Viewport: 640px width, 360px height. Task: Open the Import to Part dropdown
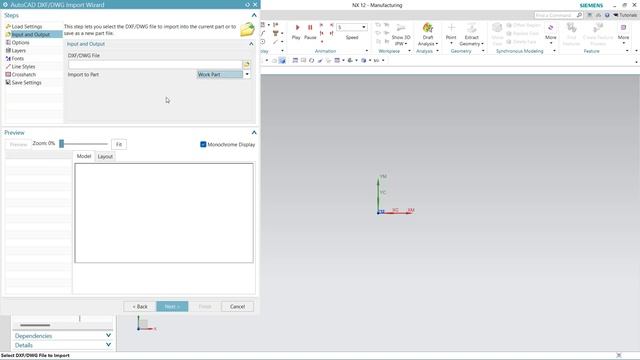click(247, 74)
